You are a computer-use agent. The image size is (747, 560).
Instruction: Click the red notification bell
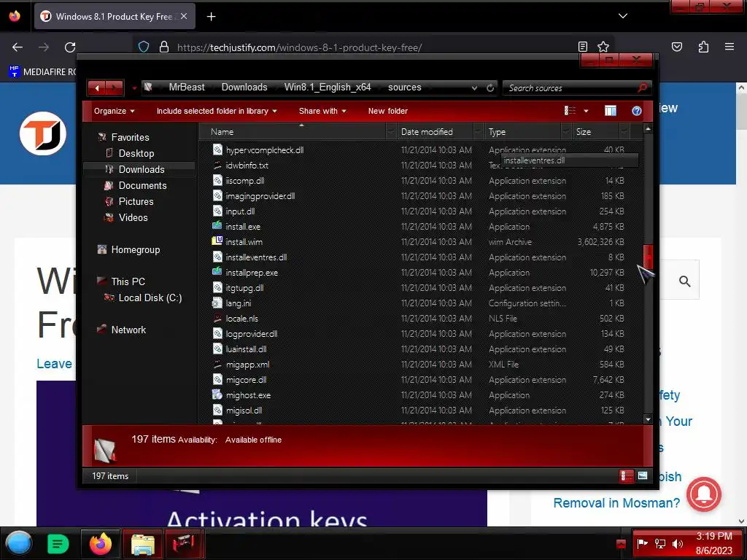click(704, 494)
